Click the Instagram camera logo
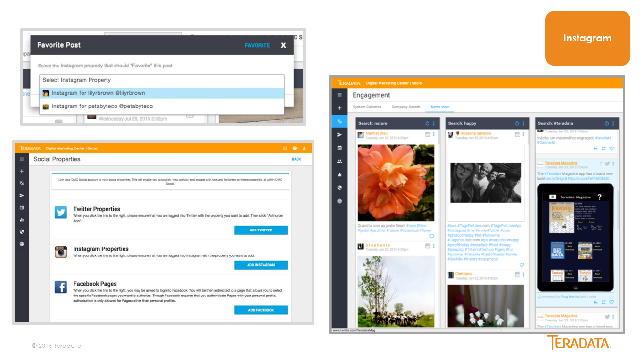Screen dimensions: 644x362 (x=61, y=252)
